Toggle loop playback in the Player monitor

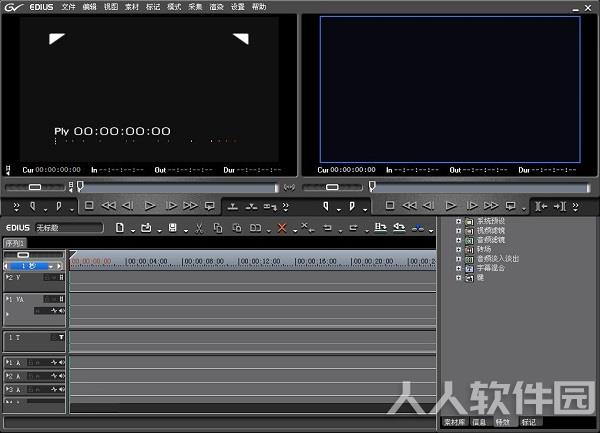tap(209, 206)
